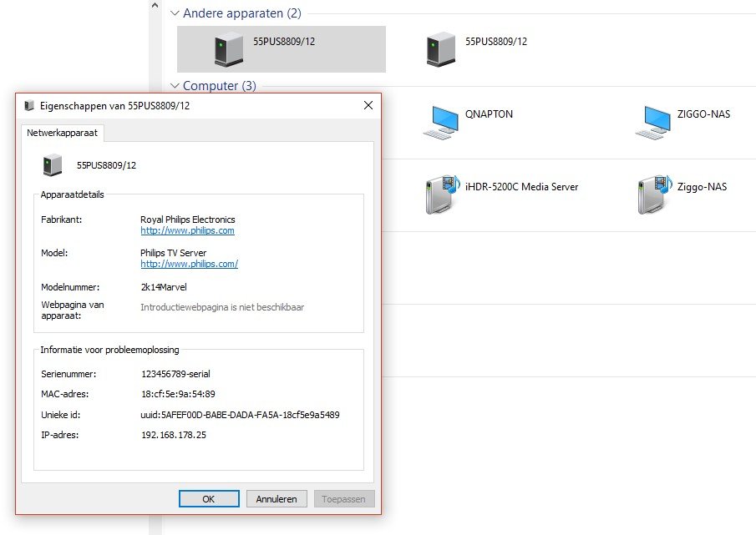Select the Ziggo-NAS media device icon
Screen dimensions: 756x535
coord(654,194)
